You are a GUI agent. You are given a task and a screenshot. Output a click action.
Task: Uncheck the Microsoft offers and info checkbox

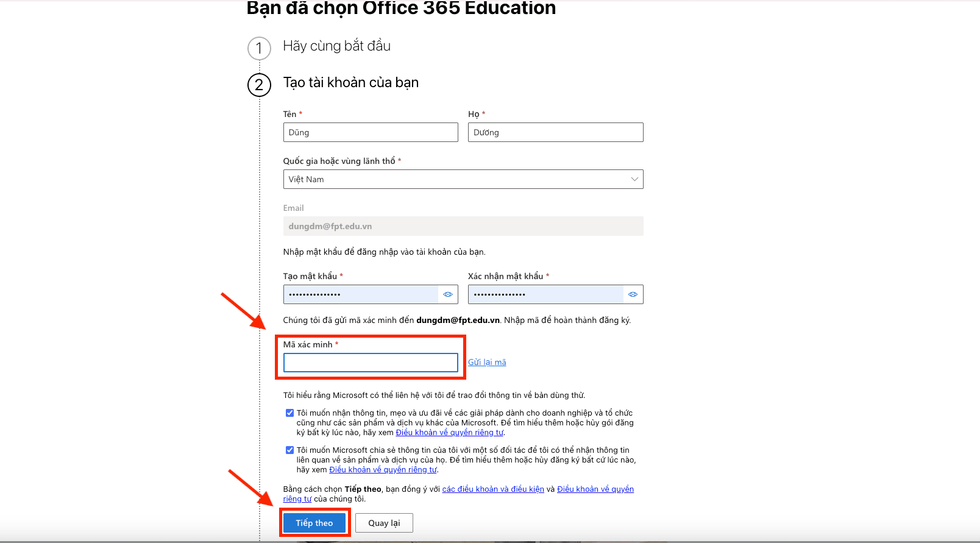[x=289, y=413]
